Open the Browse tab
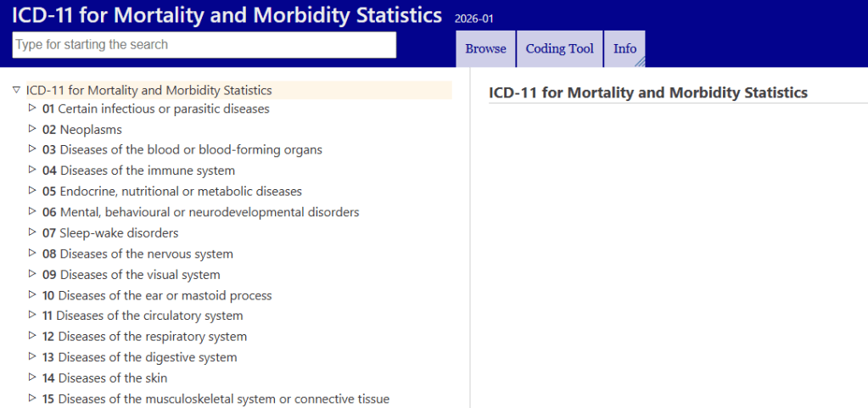The height and width of the screenshot is (408, 868). click(x=485, y=48)
